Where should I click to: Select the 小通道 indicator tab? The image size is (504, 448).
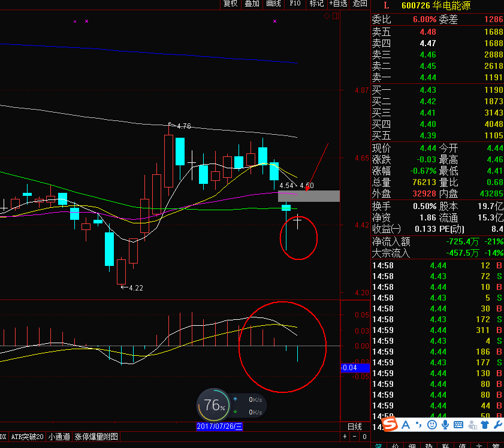pos(59,437)
